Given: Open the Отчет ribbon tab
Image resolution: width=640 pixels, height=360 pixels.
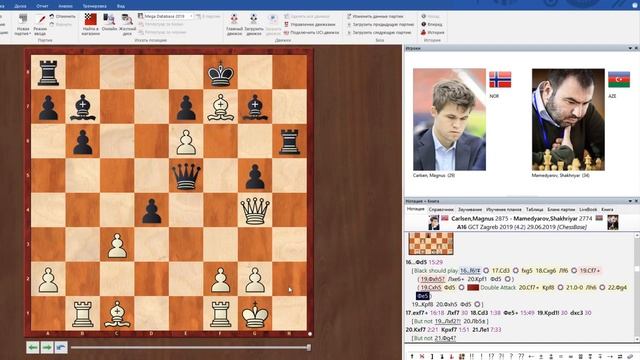Looking at the screenshot, I should coord(42,6).
